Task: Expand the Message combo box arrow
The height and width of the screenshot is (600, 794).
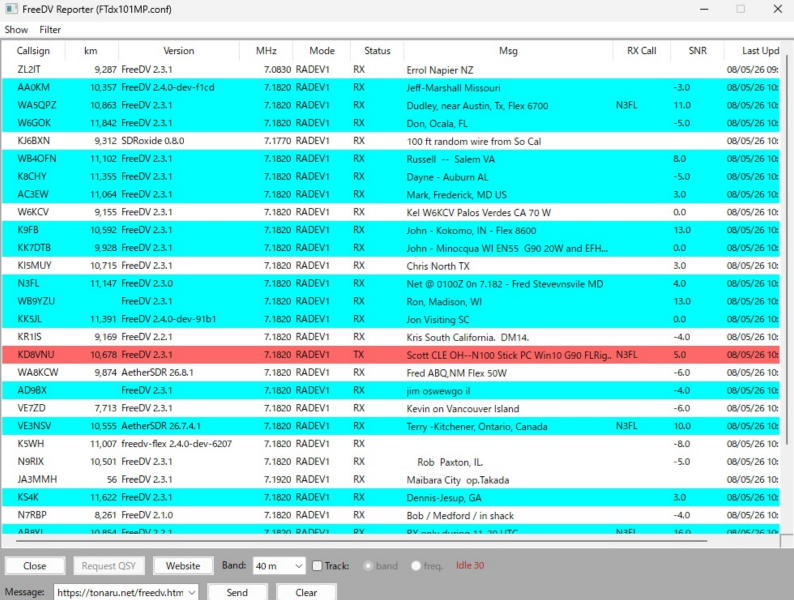Action: coord(192,592)
